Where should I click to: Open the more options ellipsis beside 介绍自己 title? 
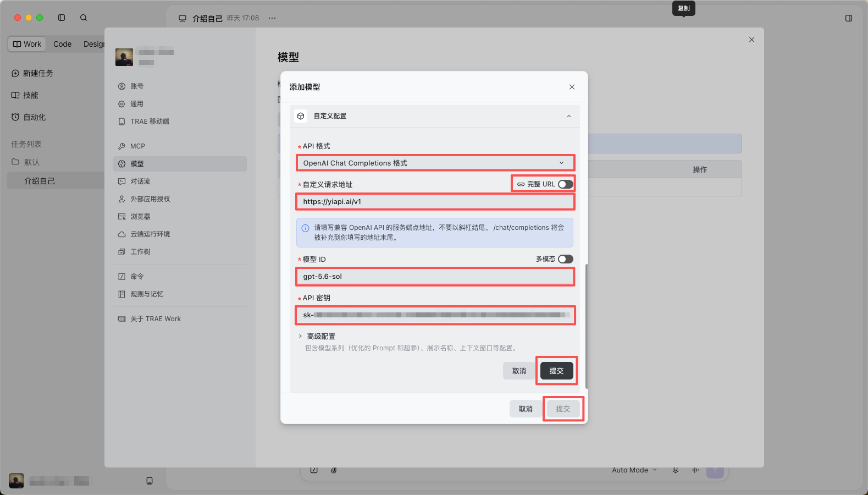272,18
